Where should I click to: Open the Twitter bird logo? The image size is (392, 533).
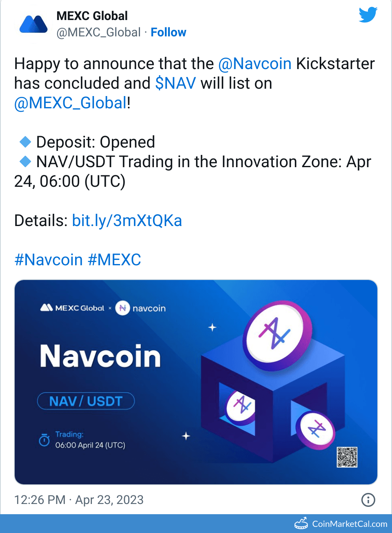(x=368, y=15)
